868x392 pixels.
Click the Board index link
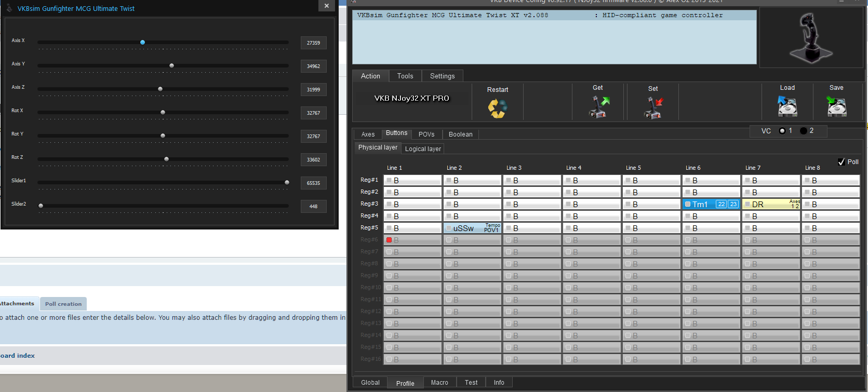pyautogui.click(x=17, y=356)
